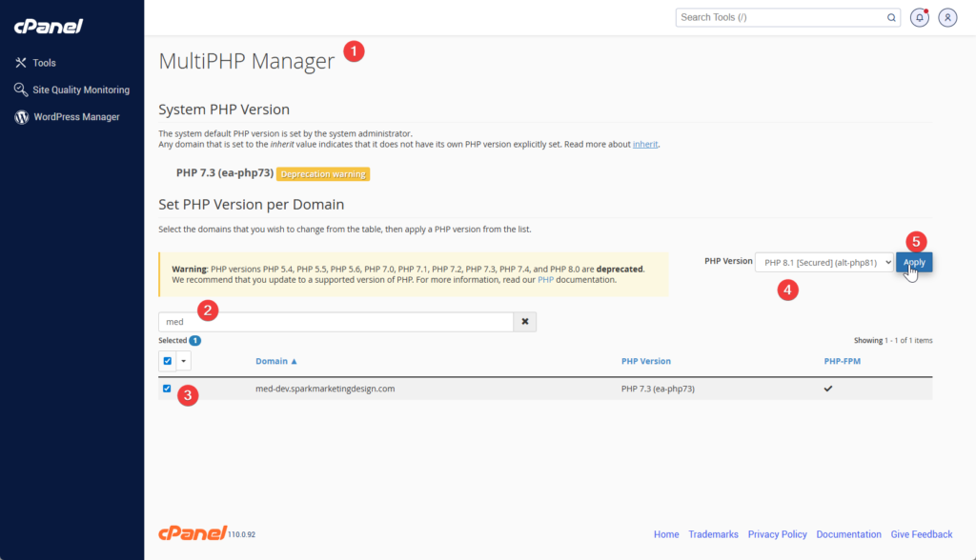Click the WordPress Manager logo icon

tap(21, 117)
